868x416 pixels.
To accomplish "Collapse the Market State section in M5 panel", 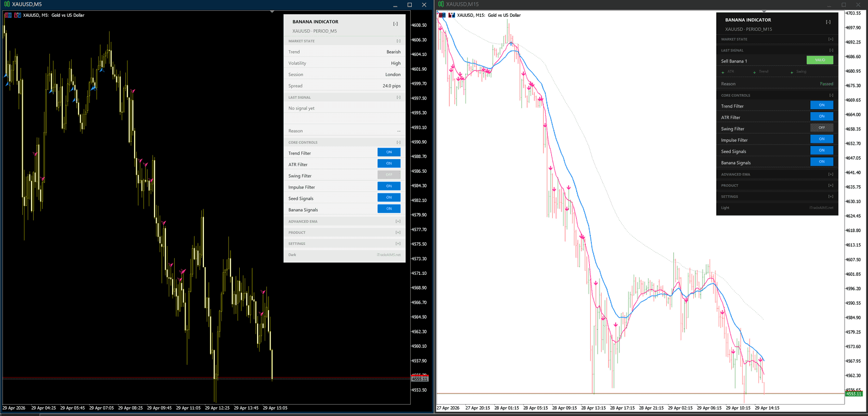I will pos(398,41).
